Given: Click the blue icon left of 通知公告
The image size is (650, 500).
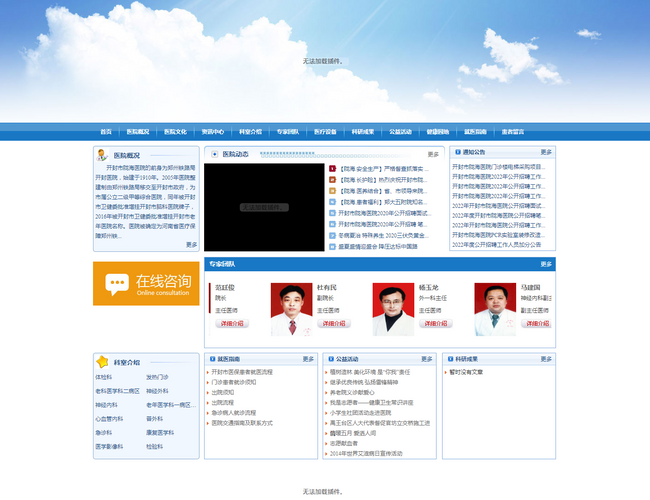Looking at the screenshot, I should 458,152.
